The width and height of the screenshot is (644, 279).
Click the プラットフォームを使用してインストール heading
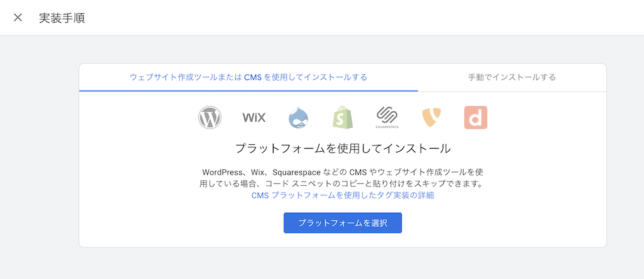[x=343, y=149]
